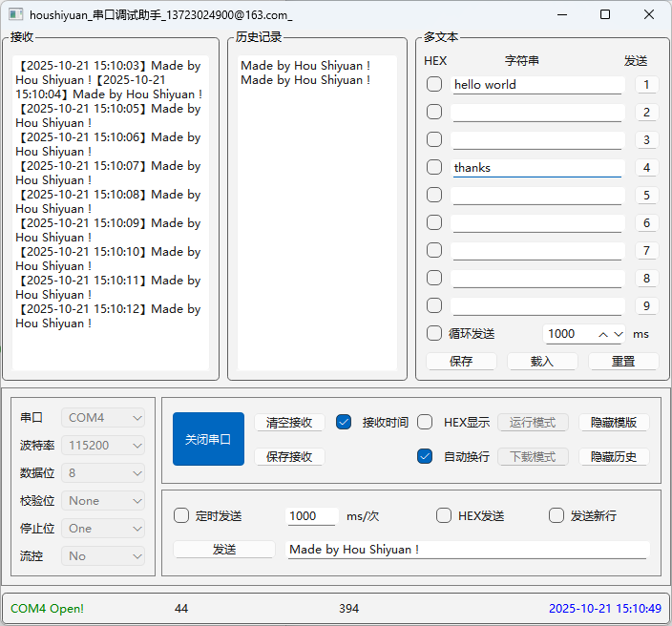Check the HEX box for 'thanks' row
Image resolution: width=672 pixels, height=626 pixels.
tap(434, 168)
